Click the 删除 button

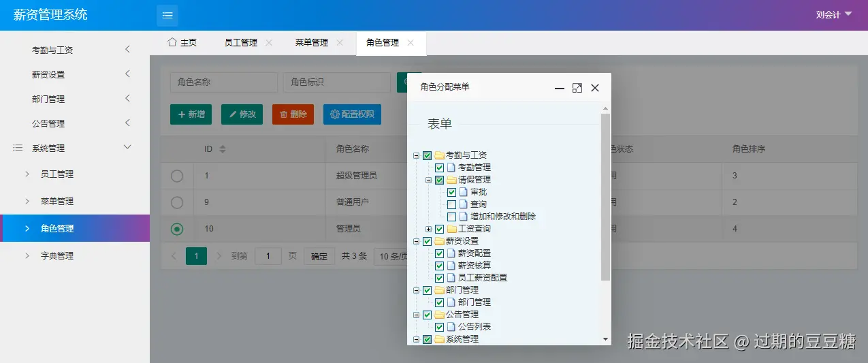coord(293,114)
